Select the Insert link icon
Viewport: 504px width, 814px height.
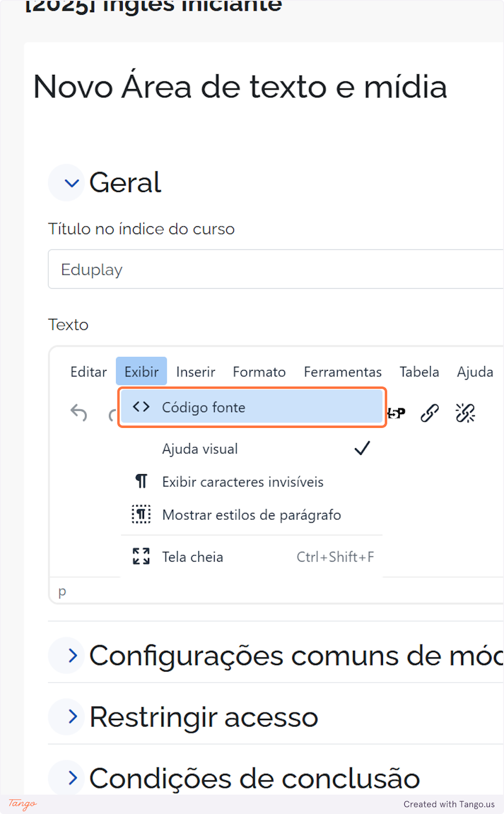[430, 413]
